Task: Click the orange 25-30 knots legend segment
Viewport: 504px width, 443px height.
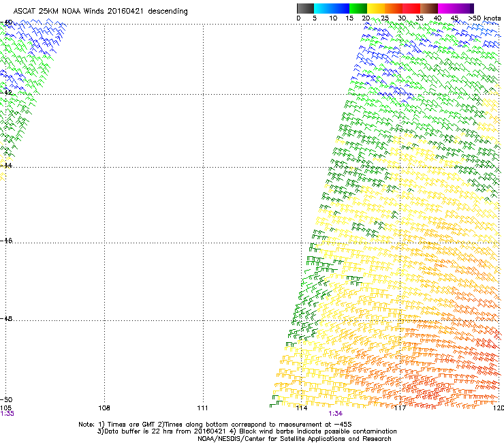Action: 394,8
